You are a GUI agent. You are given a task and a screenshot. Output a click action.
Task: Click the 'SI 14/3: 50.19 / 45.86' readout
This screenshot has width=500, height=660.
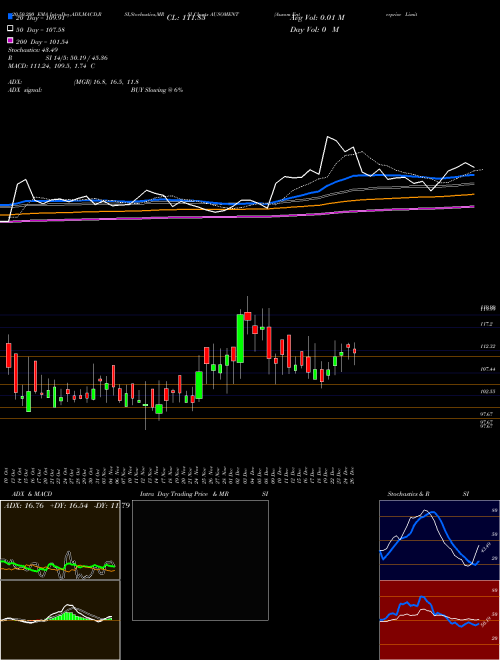pos(77,58)
